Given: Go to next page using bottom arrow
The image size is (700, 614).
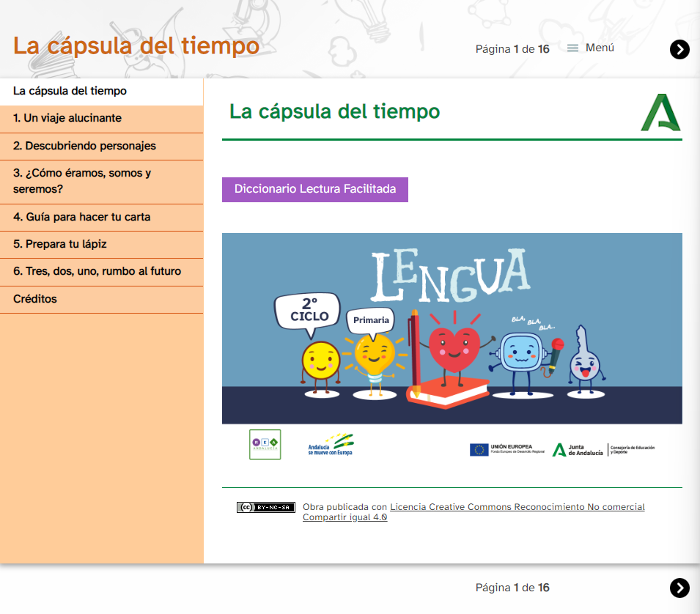Looking at the screenshot, I should tap(679, 588).
